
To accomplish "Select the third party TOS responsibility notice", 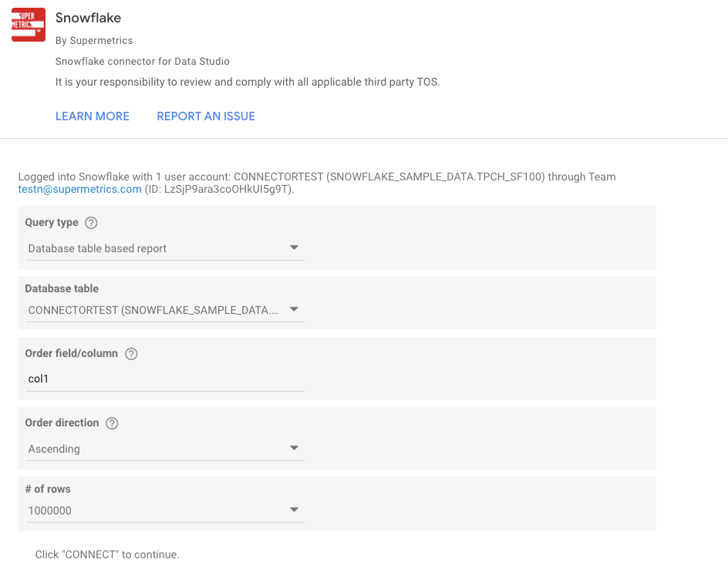I will click(x=248, y=83).
